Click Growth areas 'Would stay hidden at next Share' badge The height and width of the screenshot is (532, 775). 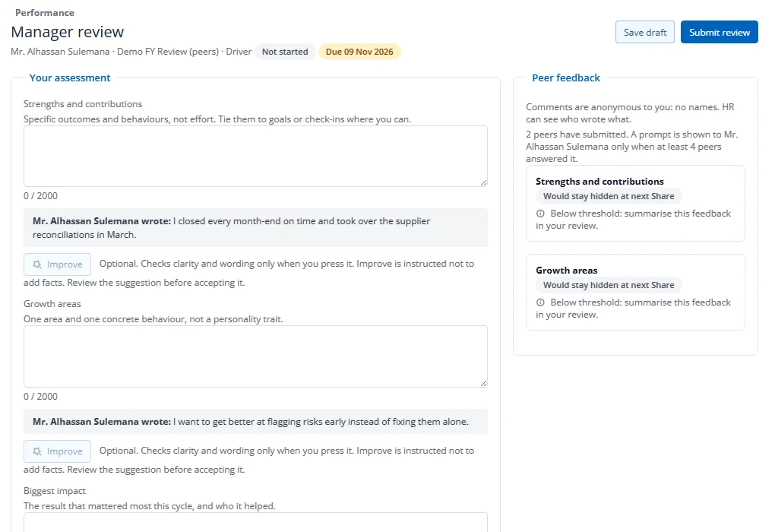[x=609, y=285]
